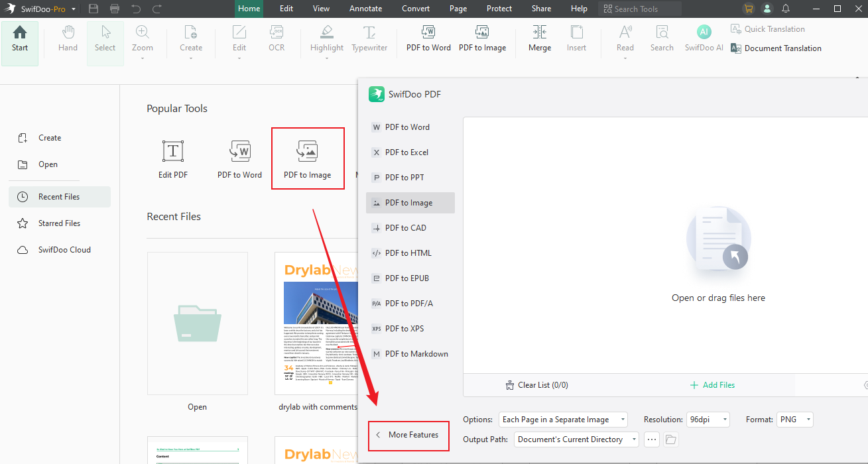Select PDF to CAD in the converter list
This screenshot has width=868, height=464.
(x=409, y=227)
